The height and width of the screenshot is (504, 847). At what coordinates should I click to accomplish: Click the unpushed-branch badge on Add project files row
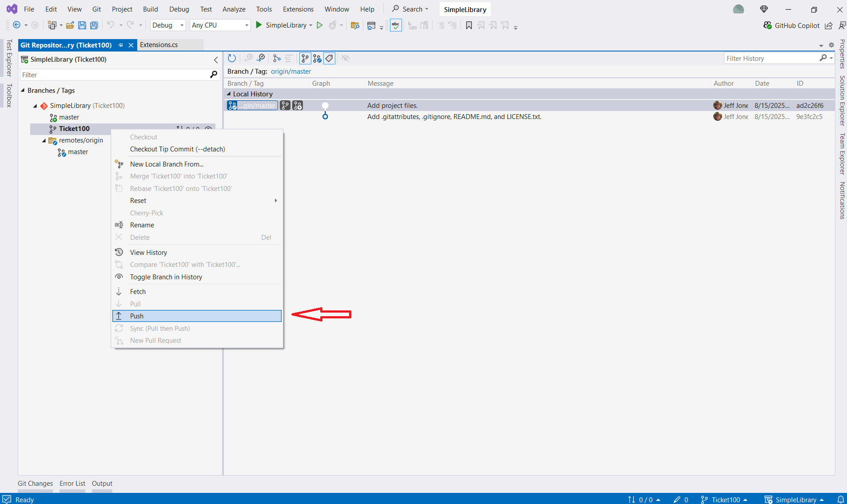(298, 106)
